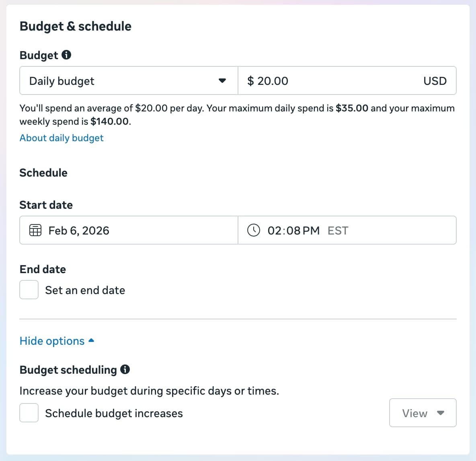
Task: Click the Feb 6, 2026 start date field
Action: 79,230
